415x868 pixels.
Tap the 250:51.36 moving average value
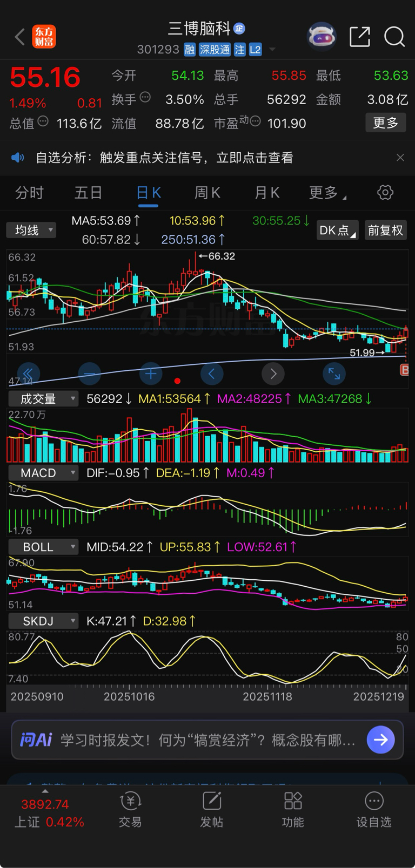pos(193,239)
